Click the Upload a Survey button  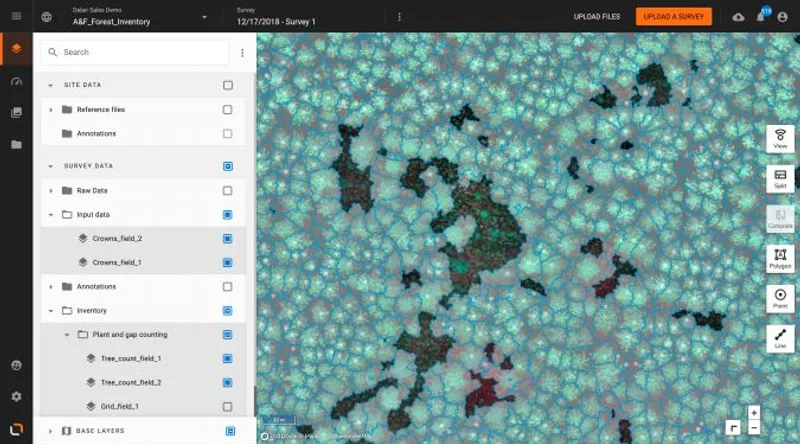point(673,17)
